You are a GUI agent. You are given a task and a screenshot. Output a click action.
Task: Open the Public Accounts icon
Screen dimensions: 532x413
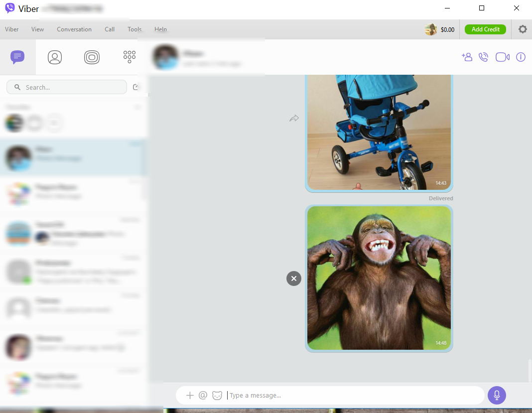point(92,57)
